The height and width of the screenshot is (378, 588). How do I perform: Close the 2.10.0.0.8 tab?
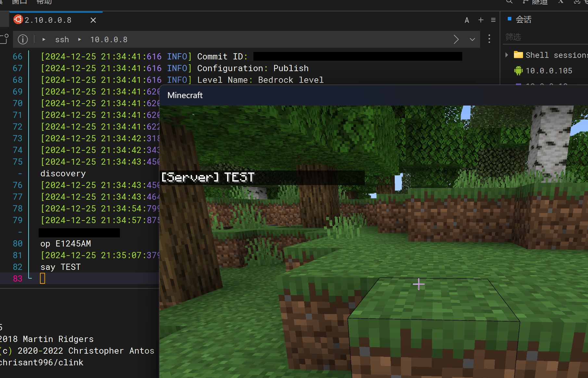click(93, 20)
